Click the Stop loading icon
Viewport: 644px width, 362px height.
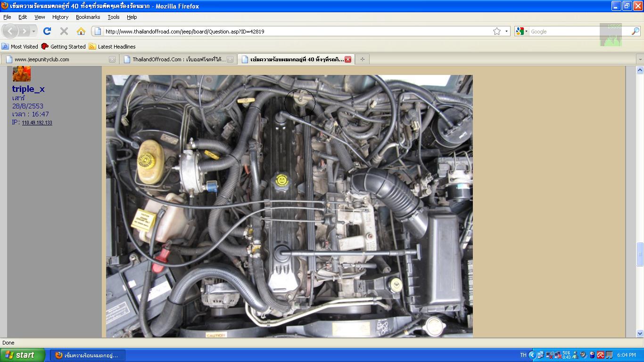click(x=64, y=32)
